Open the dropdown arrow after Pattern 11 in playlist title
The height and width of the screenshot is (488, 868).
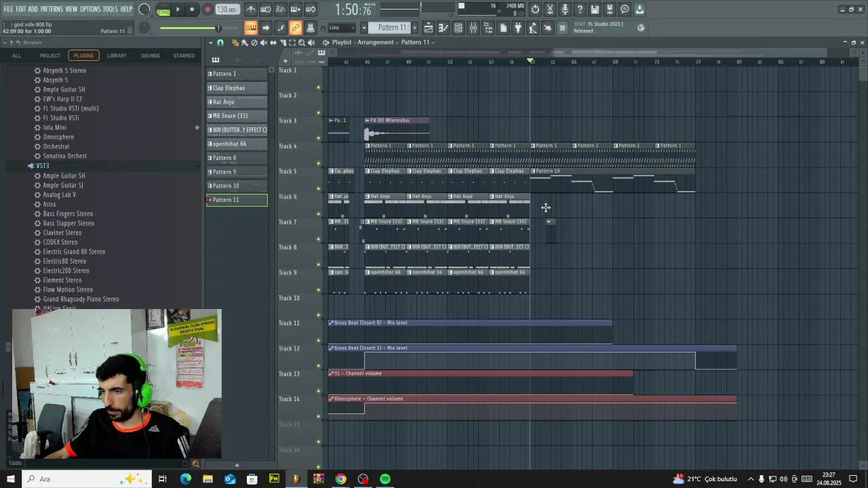(x=433, y=43)
